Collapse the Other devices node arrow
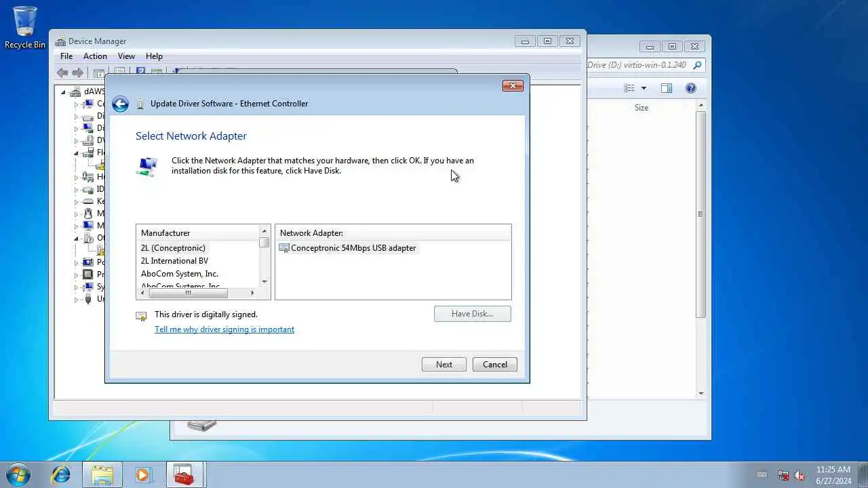Screen dimensions: 868x488 (x=76, y=239)
